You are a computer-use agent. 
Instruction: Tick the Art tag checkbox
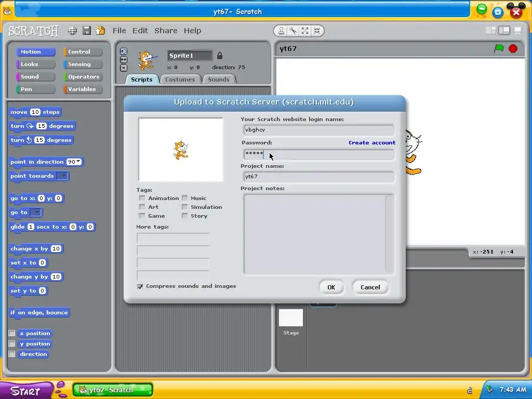(x=142, y=207)
